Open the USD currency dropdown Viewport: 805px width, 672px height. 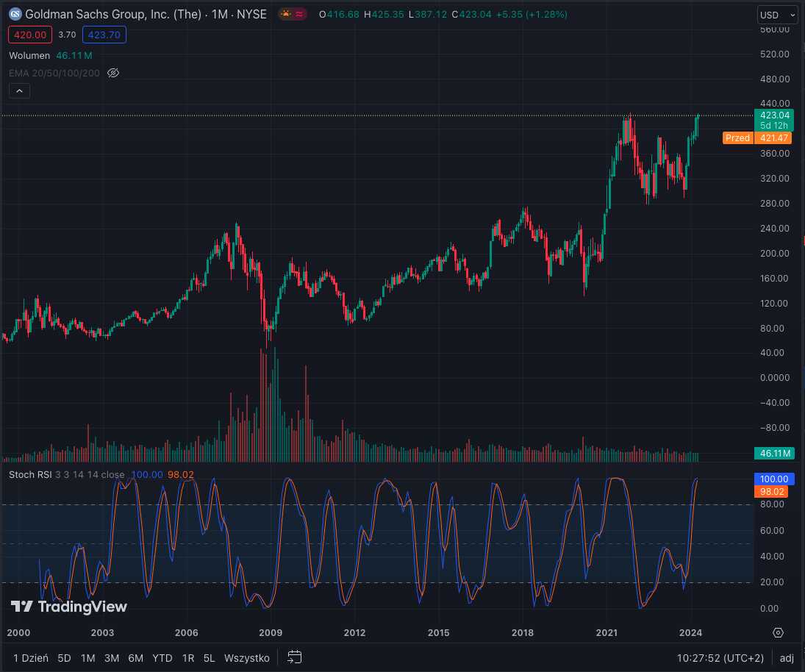pos(777,15)
